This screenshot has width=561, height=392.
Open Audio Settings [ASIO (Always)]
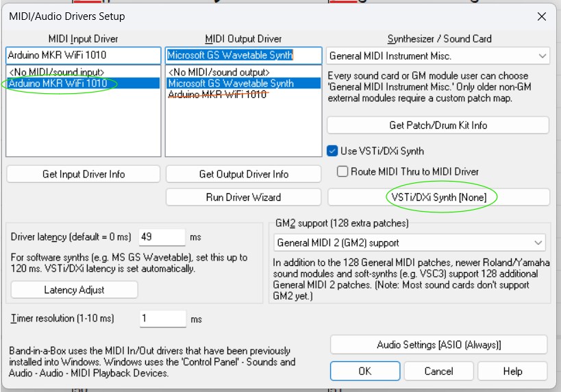[438, 345]
